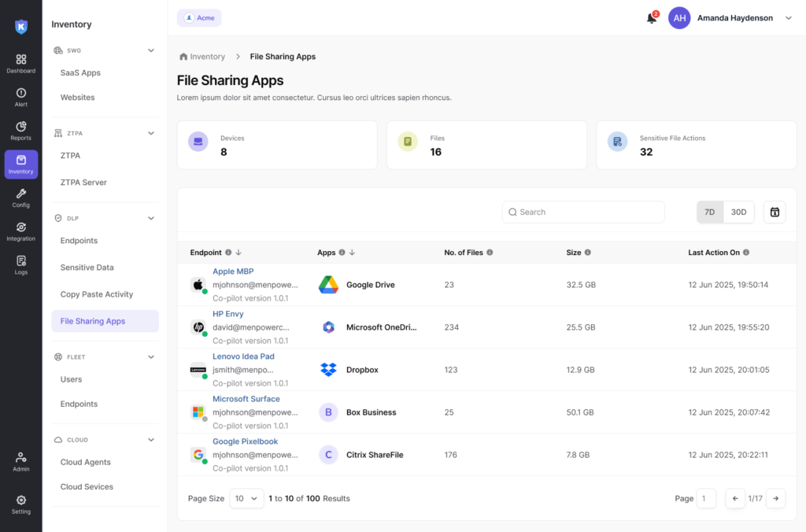This screenshot has width=806, height=532.
Task: Click the Alert icon in left rail
Action: (x=21, y=97)
